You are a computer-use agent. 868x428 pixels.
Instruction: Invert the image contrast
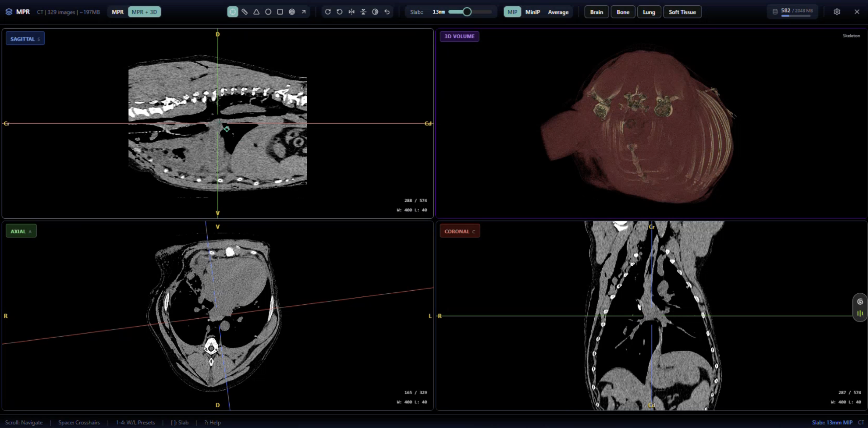(x=375, y=12)
